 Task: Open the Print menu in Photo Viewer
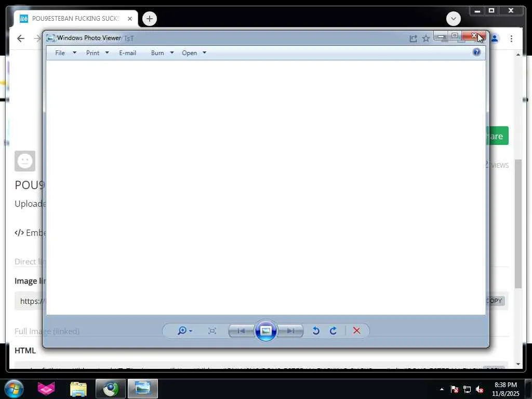92,53
